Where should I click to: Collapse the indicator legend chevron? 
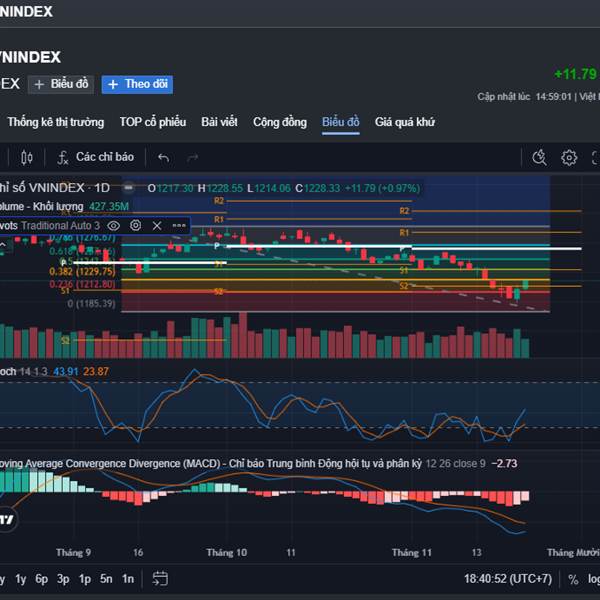tap(3, 245)
